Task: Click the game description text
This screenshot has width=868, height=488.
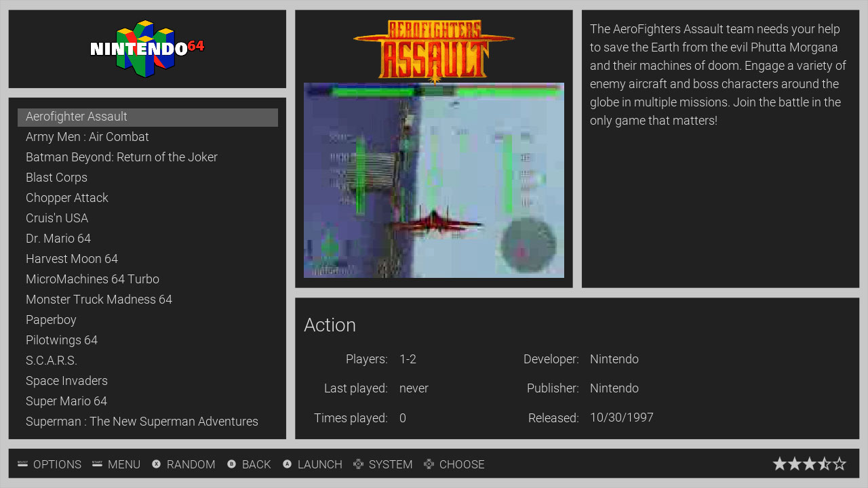Action: tap(719, 75)
